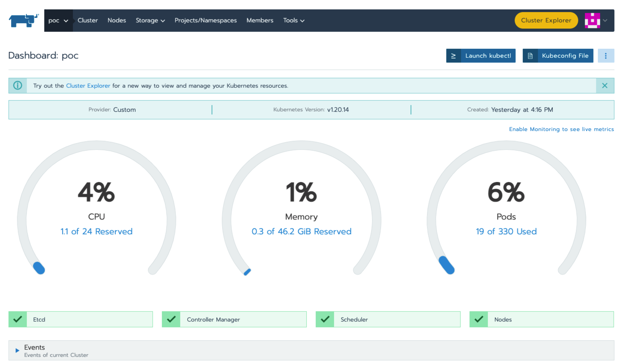Image resolution: width=618 pixels, height=364 pixels.
Task: Open the Tools dropdown menu
Action: tap(294, 21)
